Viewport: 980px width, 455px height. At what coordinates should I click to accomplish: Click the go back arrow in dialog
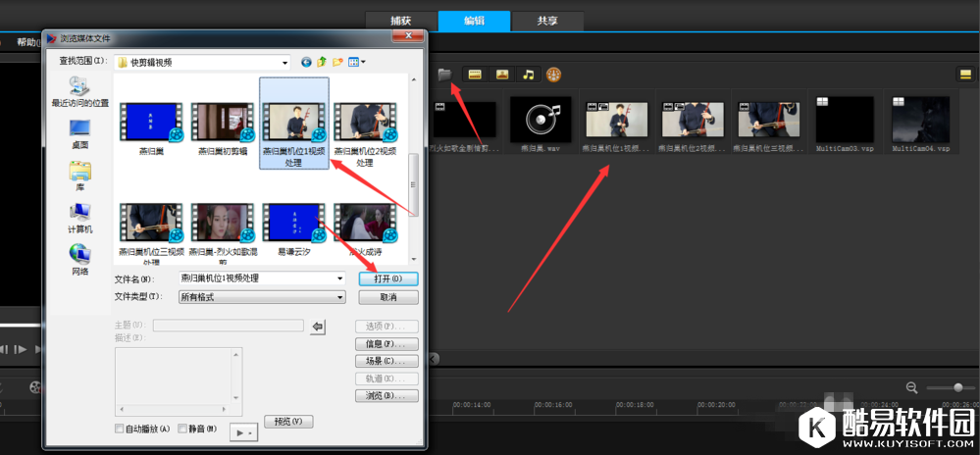click(x=306, y=62)
